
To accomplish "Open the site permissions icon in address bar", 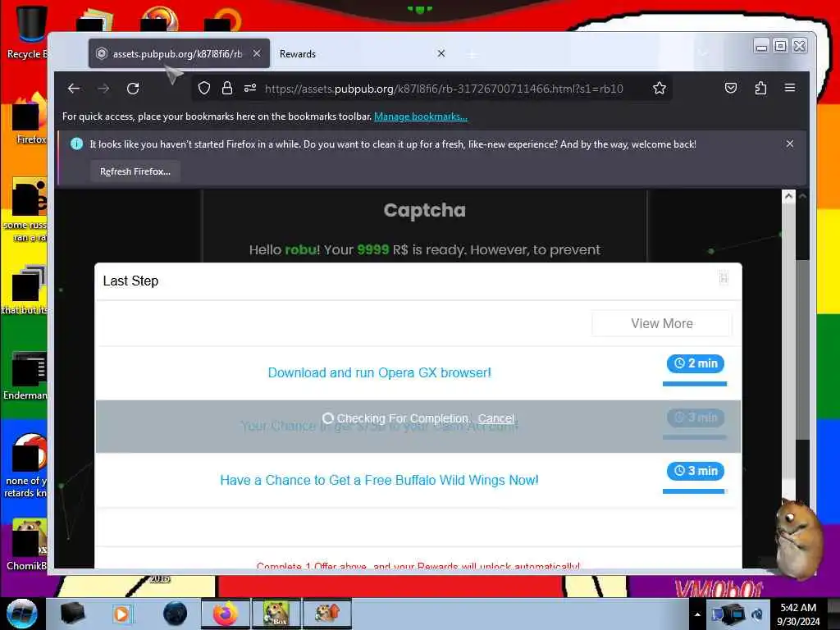I will click(250, 89).
